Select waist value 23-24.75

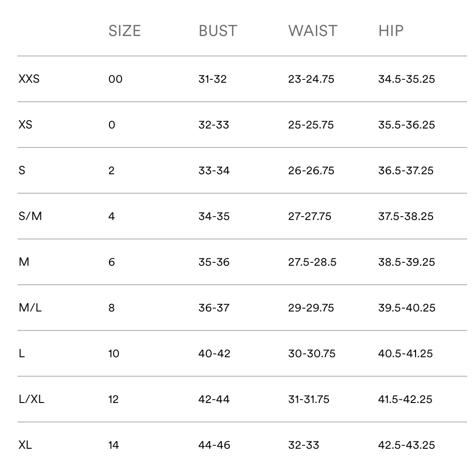click(x=311, y=79)
